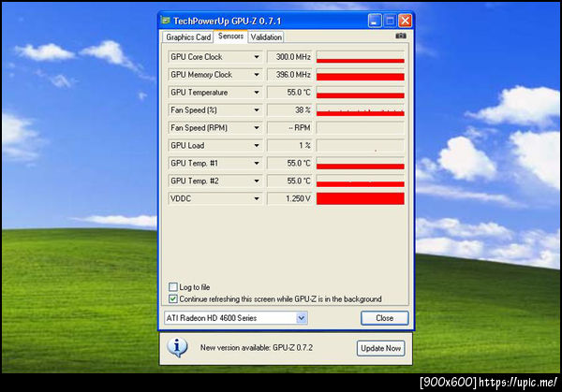The width and height of the screenshot is (562, 392).
Task: Open the GPU Temp. #2 sensor dropdown
Action: pyautogui.click(x=257, y=181)
